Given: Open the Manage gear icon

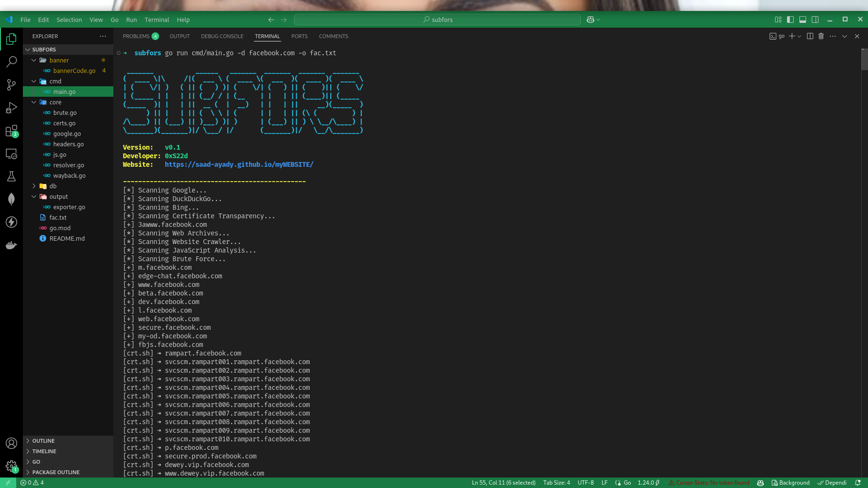Looking at the screenshot, I should pos(11,466).
